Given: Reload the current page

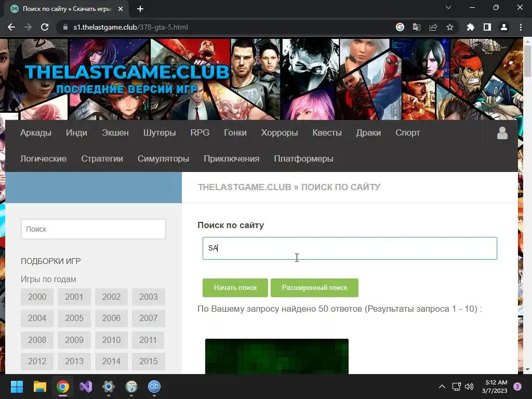Looking at the screenshot, I should coord(45,27).
